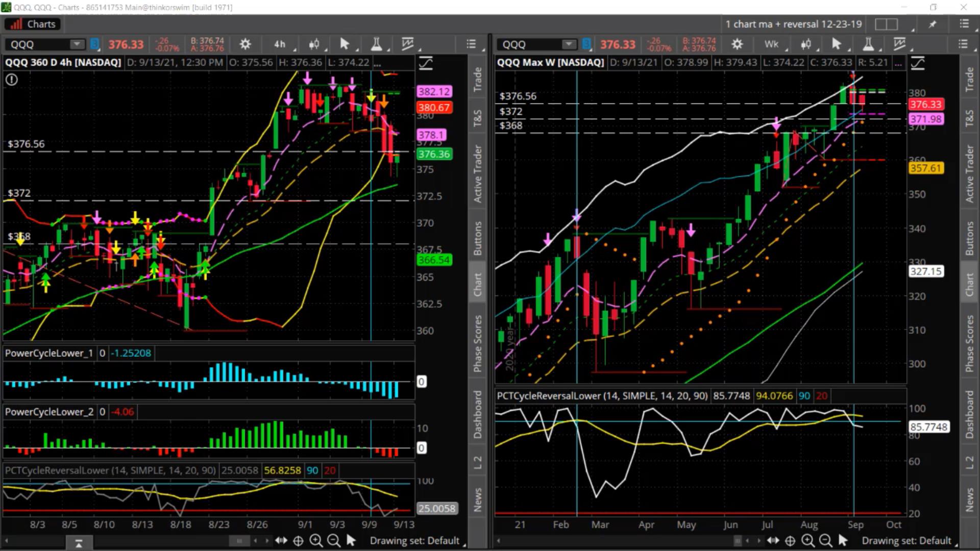The width and height of the screenshot is (980, 551).
Task: Click PCTCycleReversalLower label on right chart
Action: click(x=602, y=396)
